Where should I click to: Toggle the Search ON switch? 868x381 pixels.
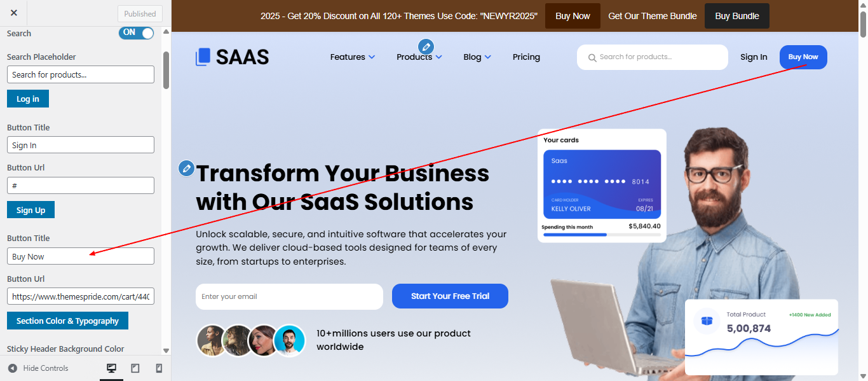137,32
